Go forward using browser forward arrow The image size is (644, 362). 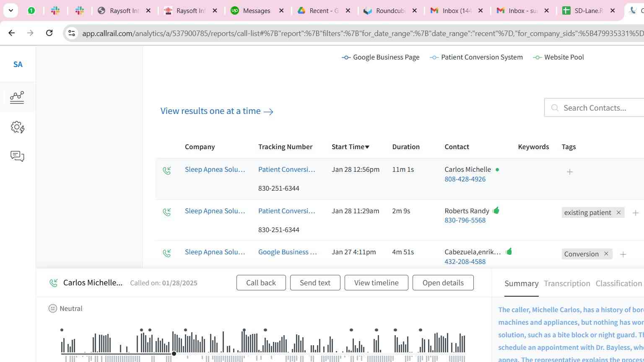[30, 33]
